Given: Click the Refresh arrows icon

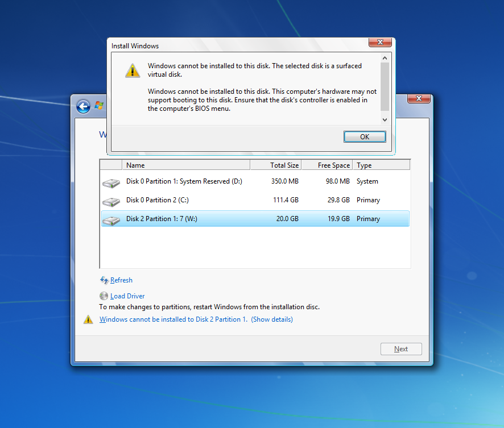Looking at the screenshot, I should click(104, 280).
